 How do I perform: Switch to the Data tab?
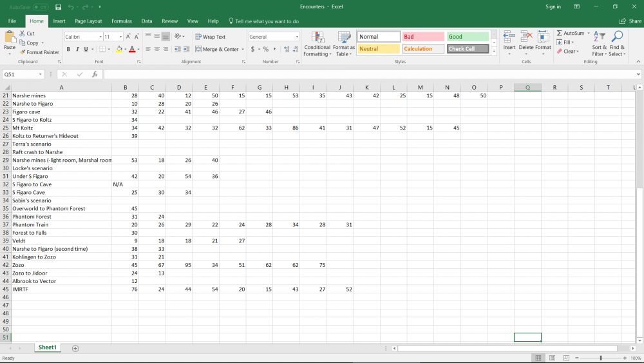click(x=147, y=21)
